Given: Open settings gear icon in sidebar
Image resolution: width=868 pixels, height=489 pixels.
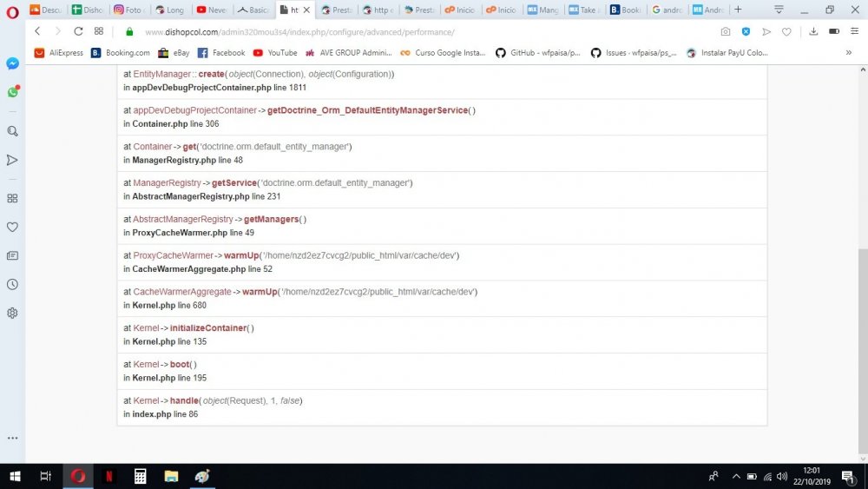Looking at the screenshot, I should click(12, 313).
